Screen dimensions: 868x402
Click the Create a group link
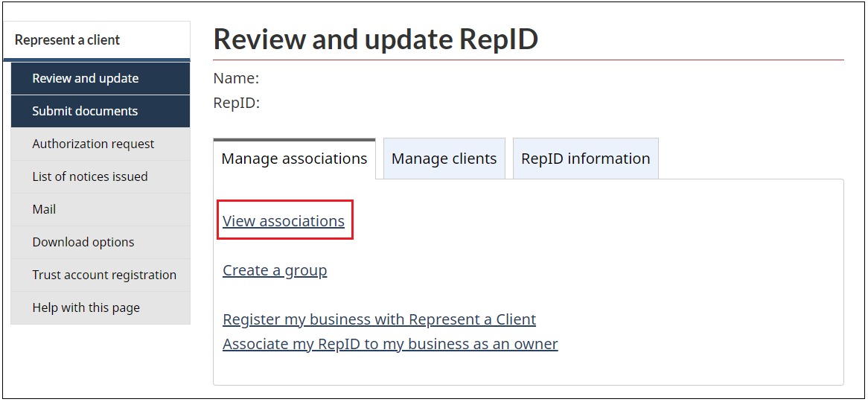click(x=275, y=270)
